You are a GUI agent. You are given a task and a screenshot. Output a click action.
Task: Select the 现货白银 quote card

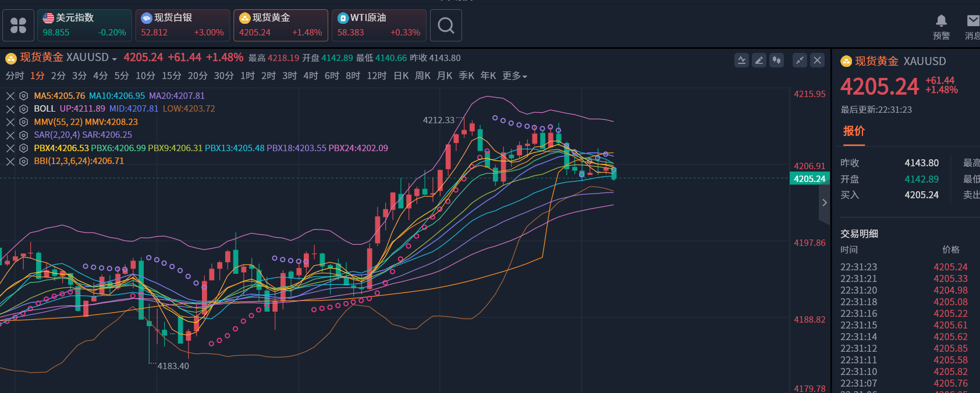tap(182, 26)
